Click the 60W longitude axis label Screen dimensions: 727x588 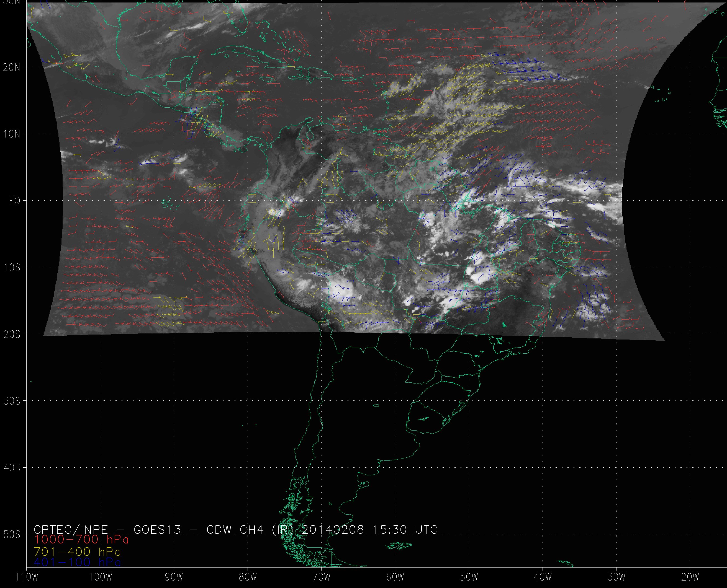point(395,577)
